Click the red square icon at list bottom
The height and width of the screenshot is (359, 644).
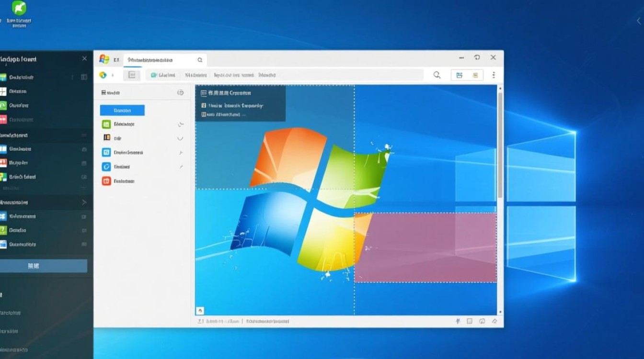pos(106,181)
